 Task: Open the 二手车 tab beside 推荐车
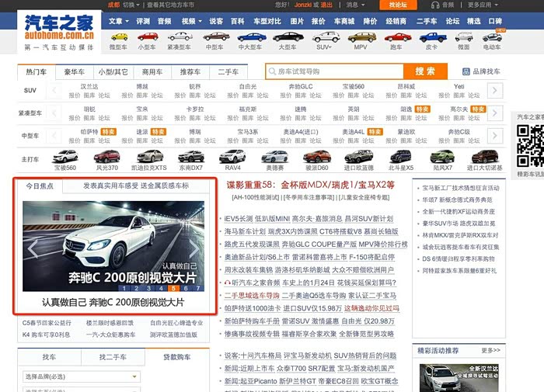click(x=228, y=71)
